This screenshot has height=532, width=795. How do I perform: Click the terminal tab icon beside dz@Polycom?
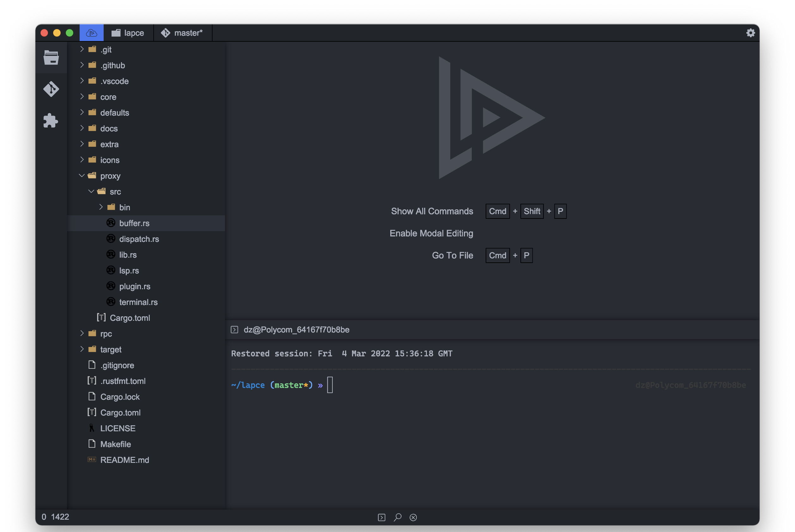click(x=234, y=329)
